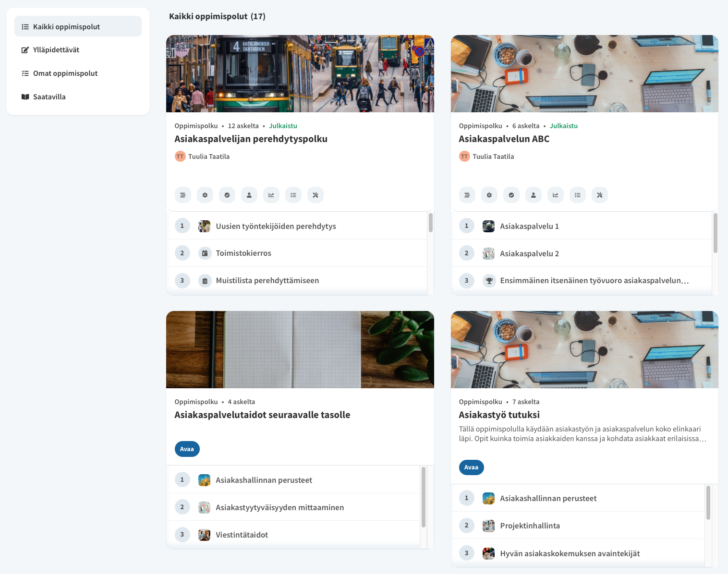Click the text lines icon on Asiakaspalvelun ABC card

(x=467, y=195)
